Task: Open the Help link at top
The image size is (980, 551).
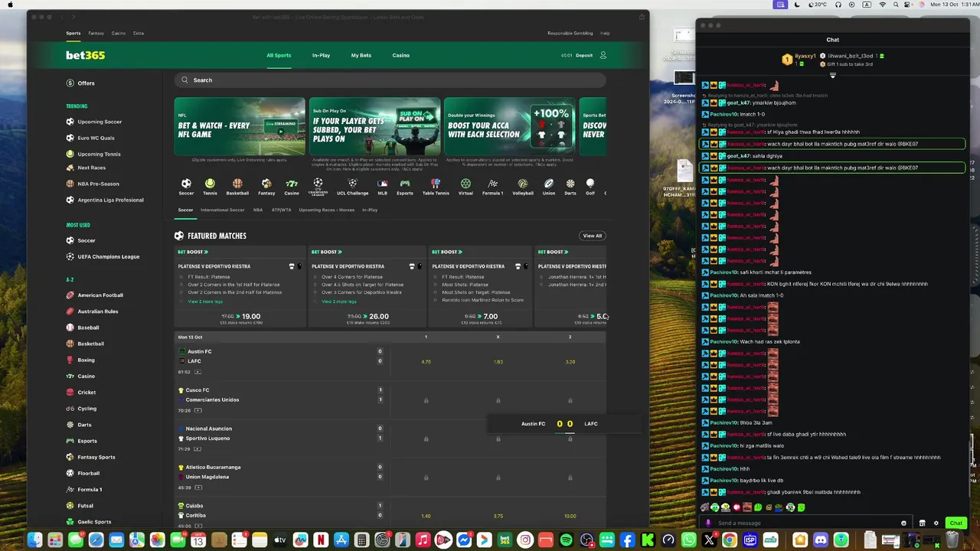Action: (605, 33)
